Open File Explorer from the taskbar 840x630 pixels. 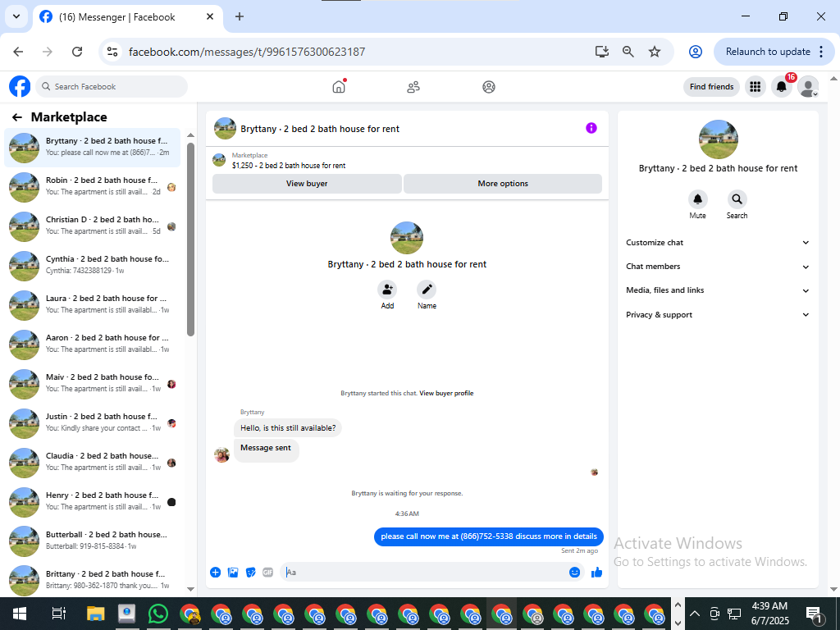95,614
